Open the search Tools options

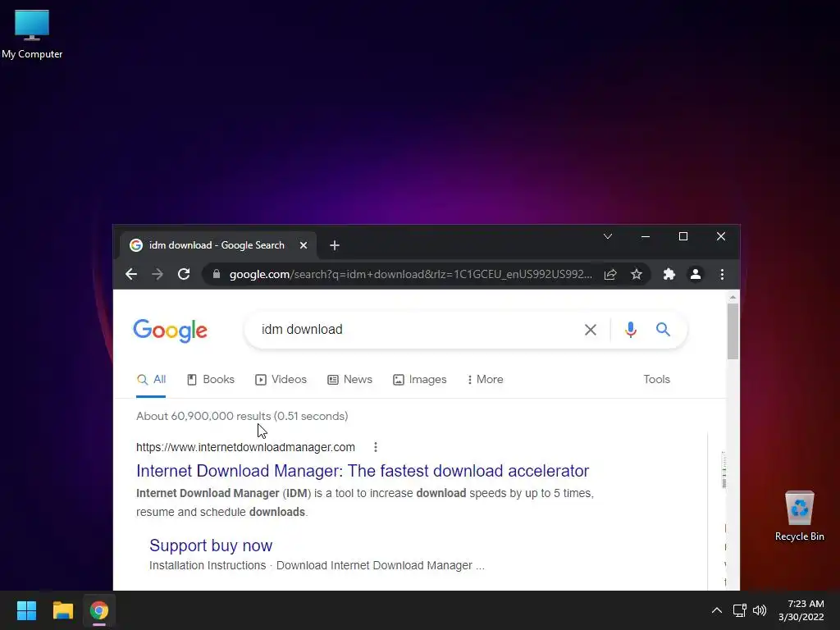tap(657, 379)
